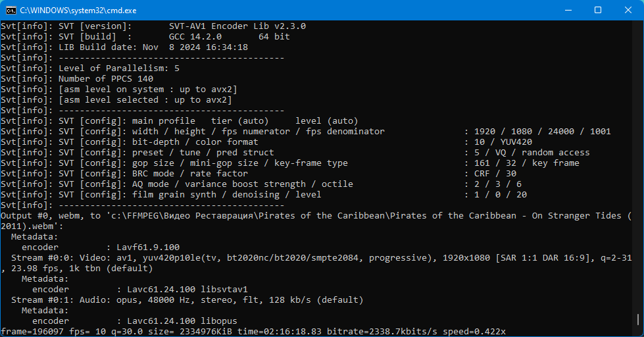Click the Level of Parallelism: 5 line

tap(118, 68)
